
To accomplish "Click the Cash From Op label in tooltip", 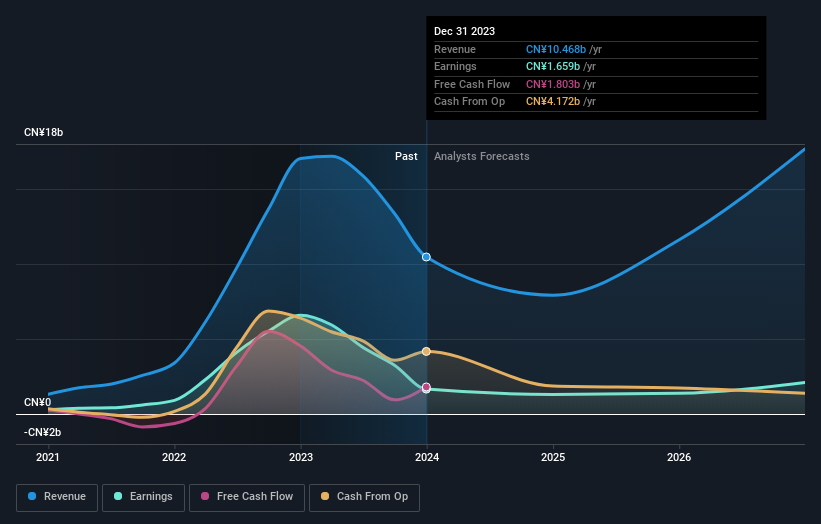I will [469, 102].
